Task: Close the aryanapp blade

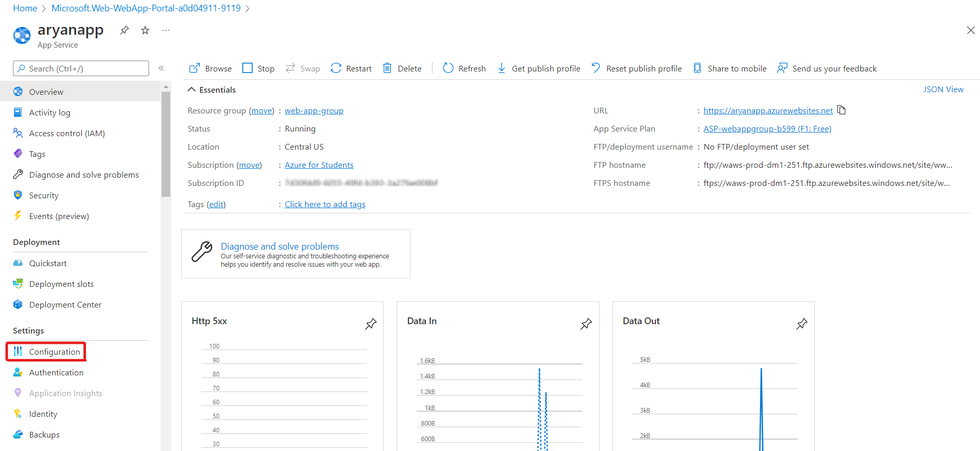Action: tap(971, 31)
